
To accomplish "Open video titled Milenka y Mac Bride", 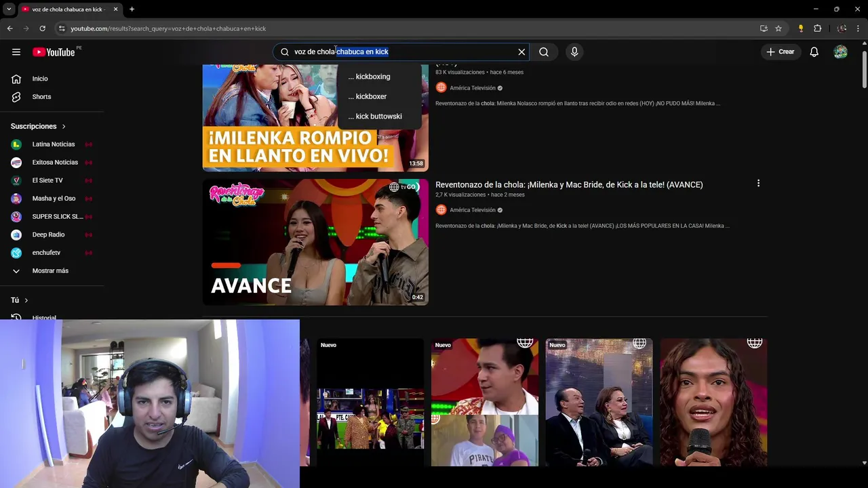I will 569,184.
